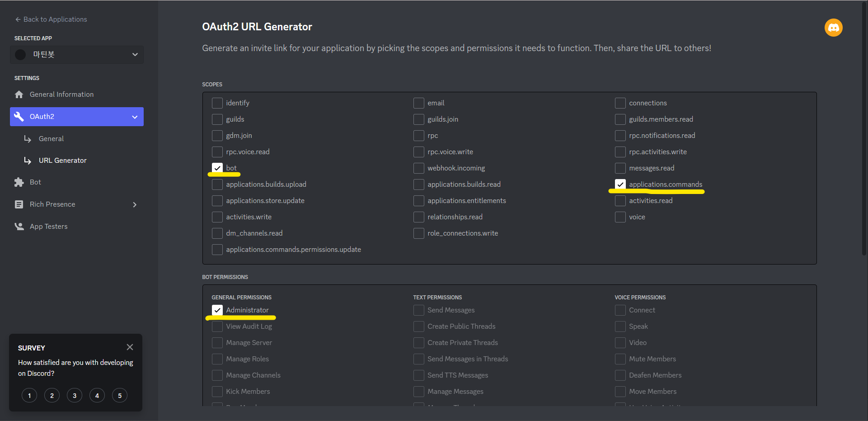Image resolution: width=868 pixels, height=421 pixels.
Task: Tick the messages.read scope
Action: 620,168
